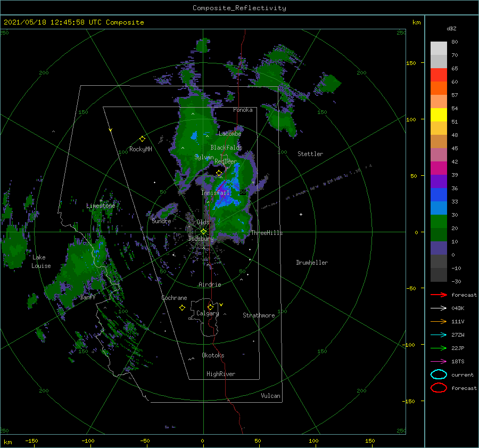Click the yellow radar-center diamond above Didsbury
The width and height of the screenshot is (479, 448).
coord(203,232)
